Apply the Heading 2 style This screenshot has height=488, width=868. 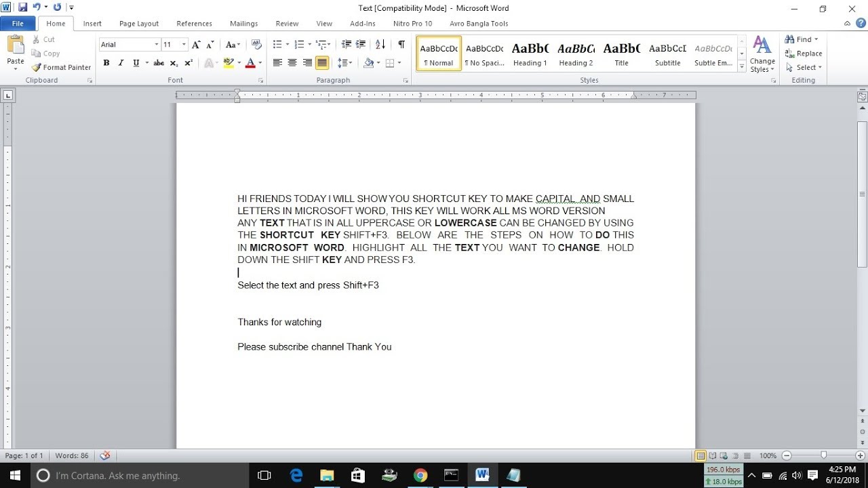coord(576,54)
